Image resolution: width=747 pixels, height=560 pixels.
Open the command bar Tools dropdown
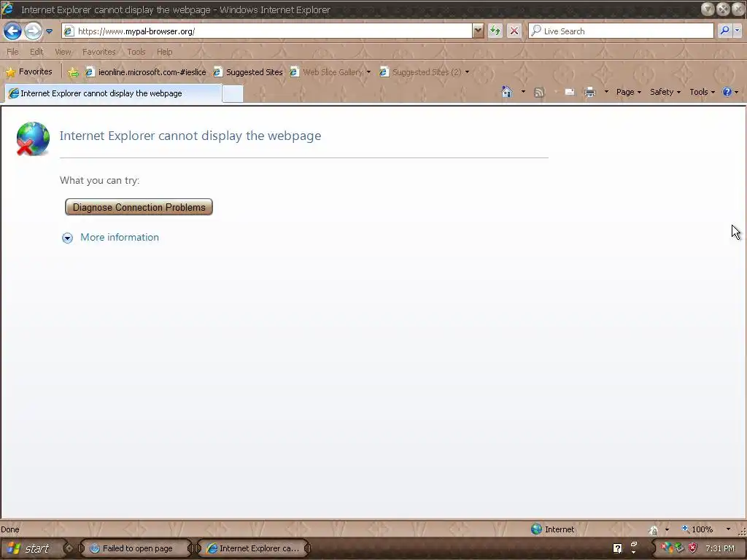click(703, 93)
